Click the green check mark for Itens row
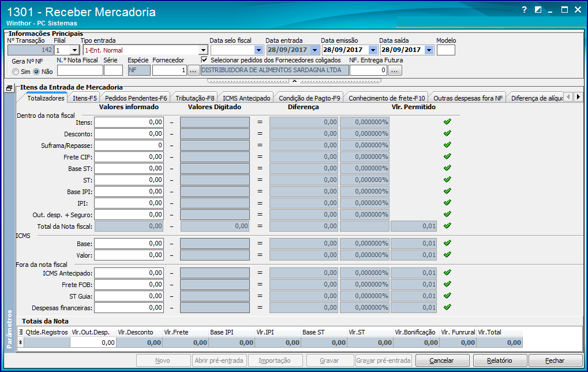Image resolution: width=588 pixels, height=372 pixels. (x=447, y=122)
